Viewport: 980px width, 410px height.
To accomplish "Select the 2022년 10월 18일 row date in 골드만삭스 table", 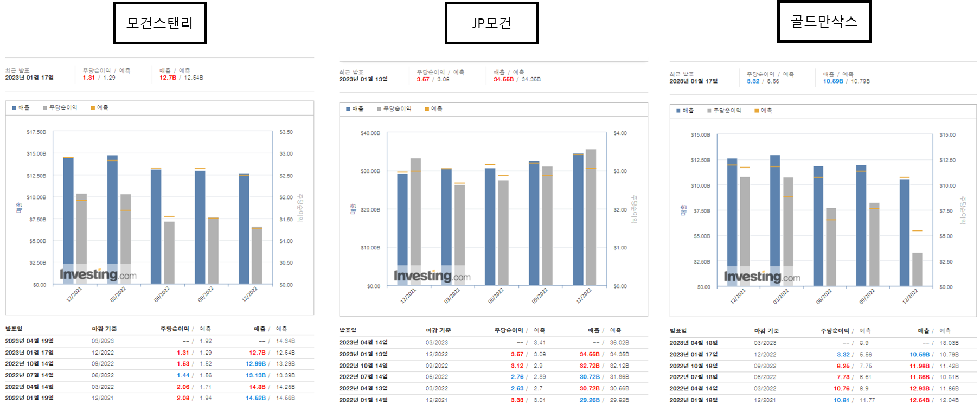I will 694,366.
